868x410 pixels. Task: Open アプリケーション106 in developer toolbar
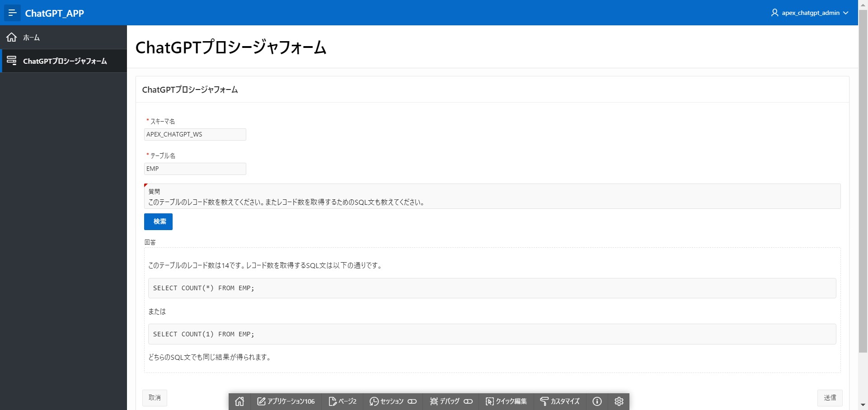[286, 401]
